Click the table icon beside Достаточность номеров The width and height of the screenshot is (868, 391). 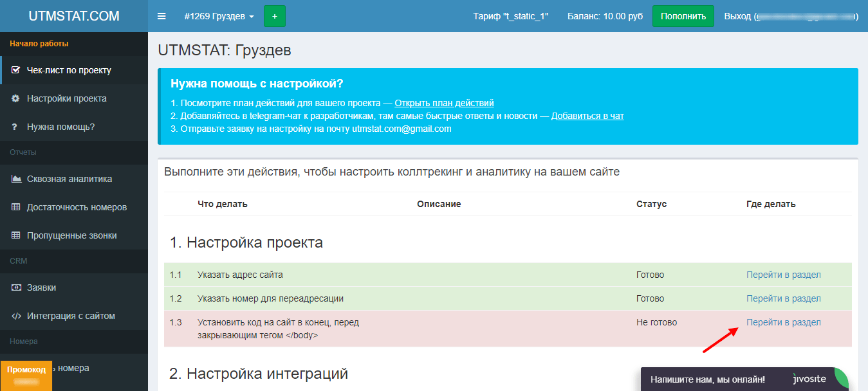[16, 207]
